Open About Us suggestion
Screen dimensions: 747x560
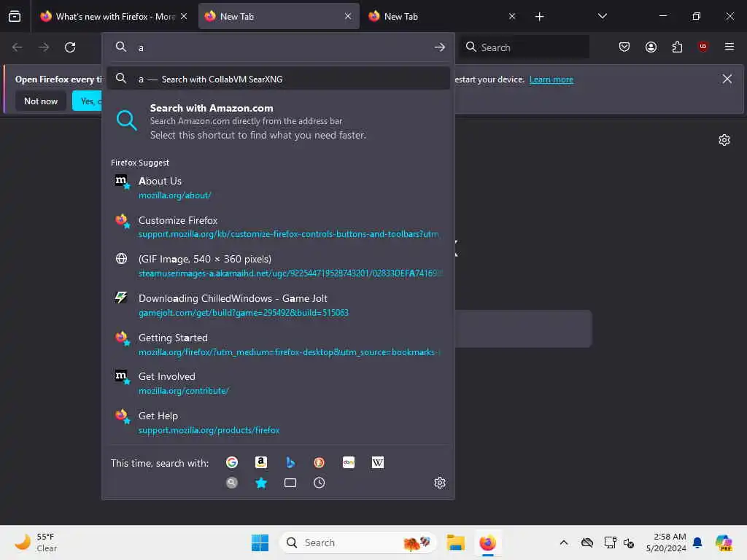pos(278,188)
